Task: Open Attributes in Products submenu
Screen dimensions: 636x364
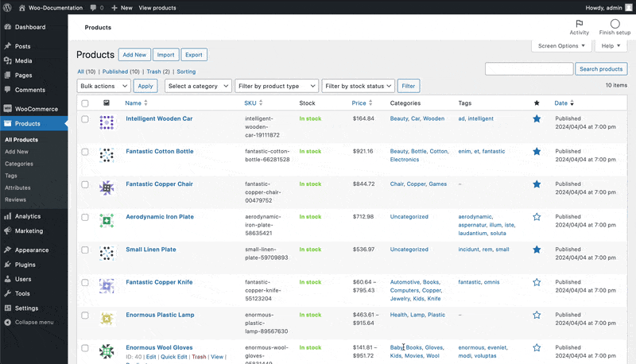Action: (17, 188)
